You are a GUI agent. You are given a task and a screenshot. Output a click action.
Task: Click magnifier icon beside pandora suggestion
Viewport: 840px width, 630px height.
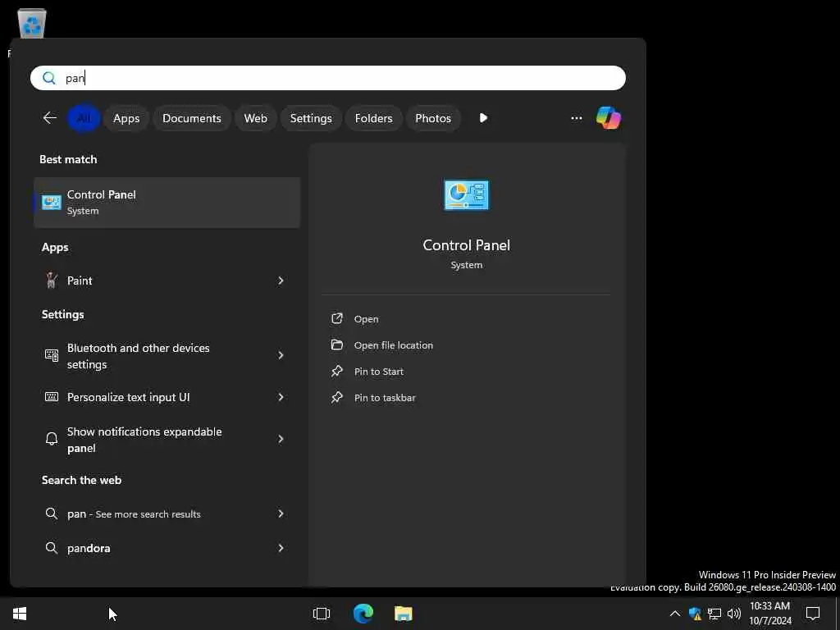[52, 548]
